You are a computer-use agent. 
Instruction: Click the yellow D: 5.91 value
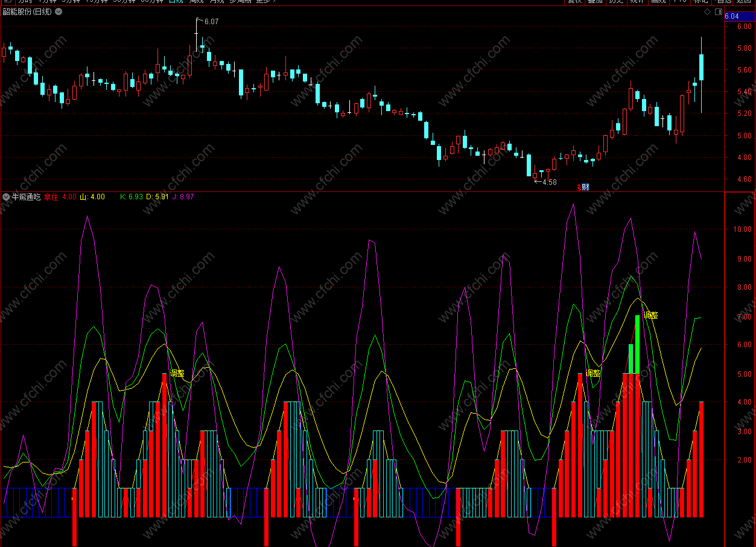click(x=157, y=197)
